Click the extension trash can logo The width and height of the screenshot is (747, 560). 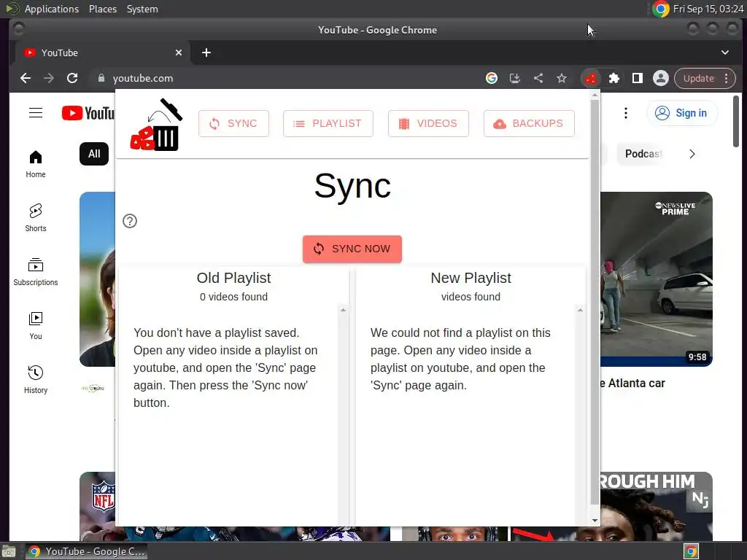click(x=156, y=125)
